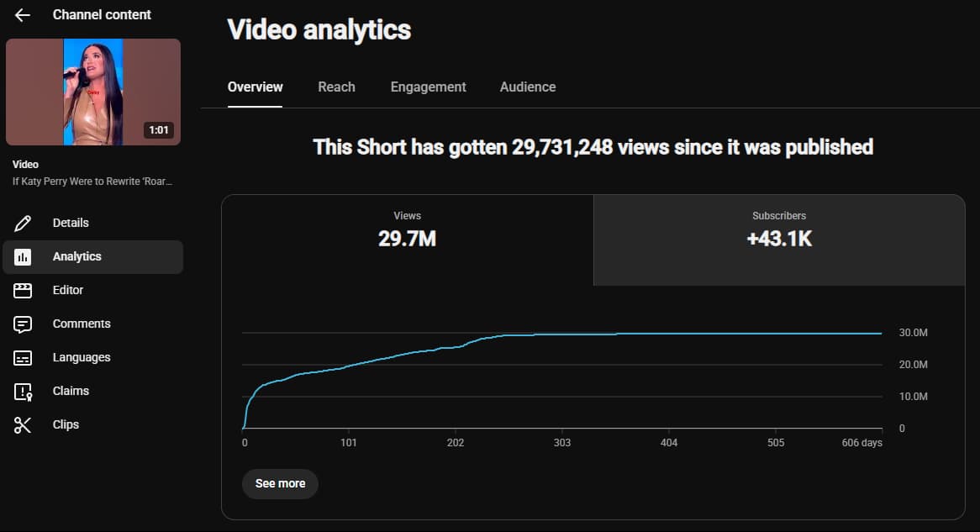Viewport: 980px width, 532px height.
Task: Click the 20.0M axis label
Action: coord(913,365)
